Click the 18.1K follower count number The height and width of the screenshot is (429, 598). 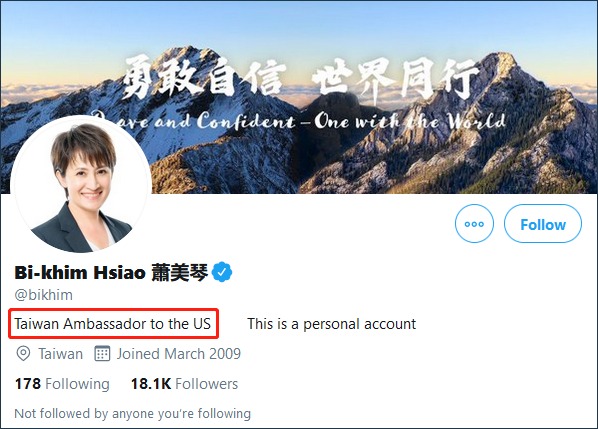click(151, 384)
